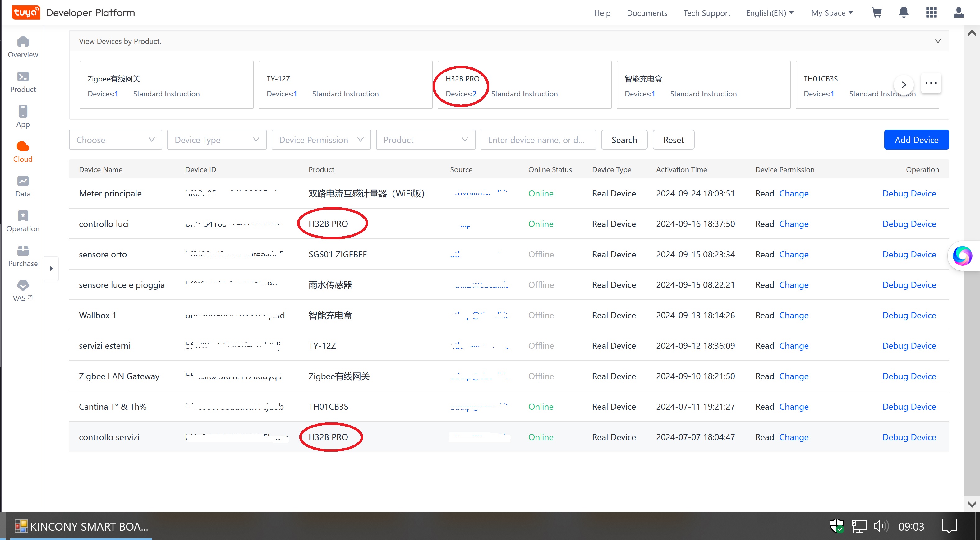Click the device name search field
Image resolution: width=980 pixels, height=540 pixels.
pyautogui.click(x=537, y=140)
